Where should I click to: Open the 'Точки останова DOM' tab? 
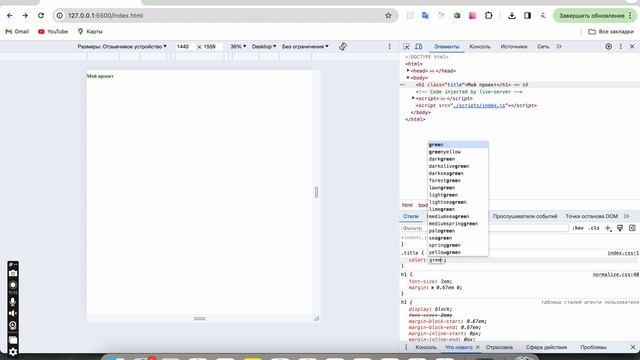coord(592,216)
